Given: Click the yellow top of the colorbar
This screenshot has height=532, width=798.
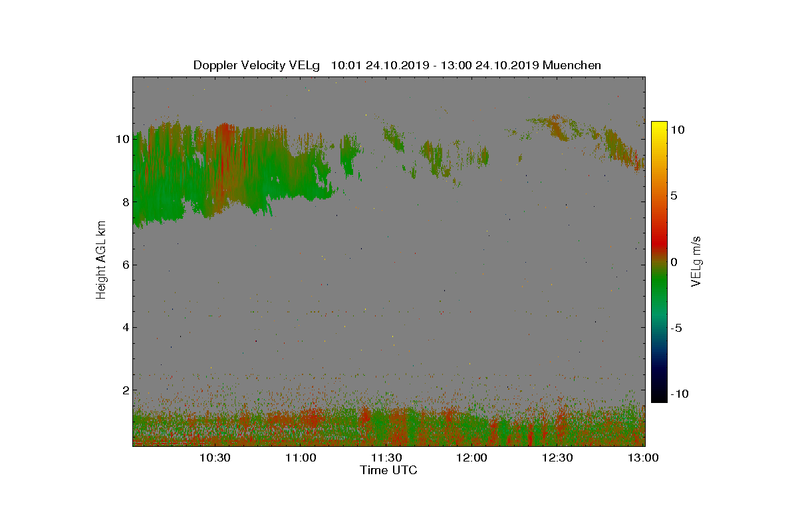Looking at the screenshot, I should 659,128.
